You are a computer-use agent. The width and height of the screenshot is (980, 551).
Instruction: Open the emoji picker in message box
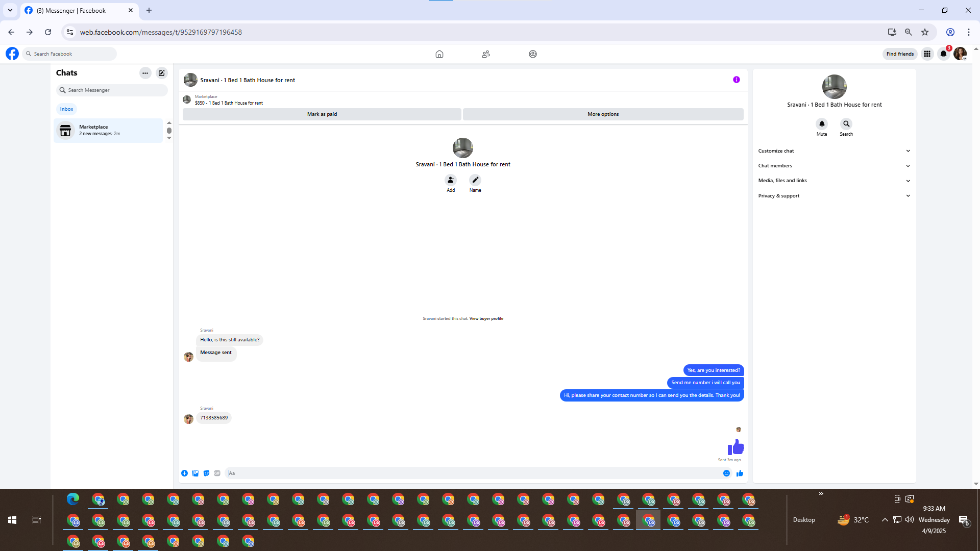pos(726,473)
